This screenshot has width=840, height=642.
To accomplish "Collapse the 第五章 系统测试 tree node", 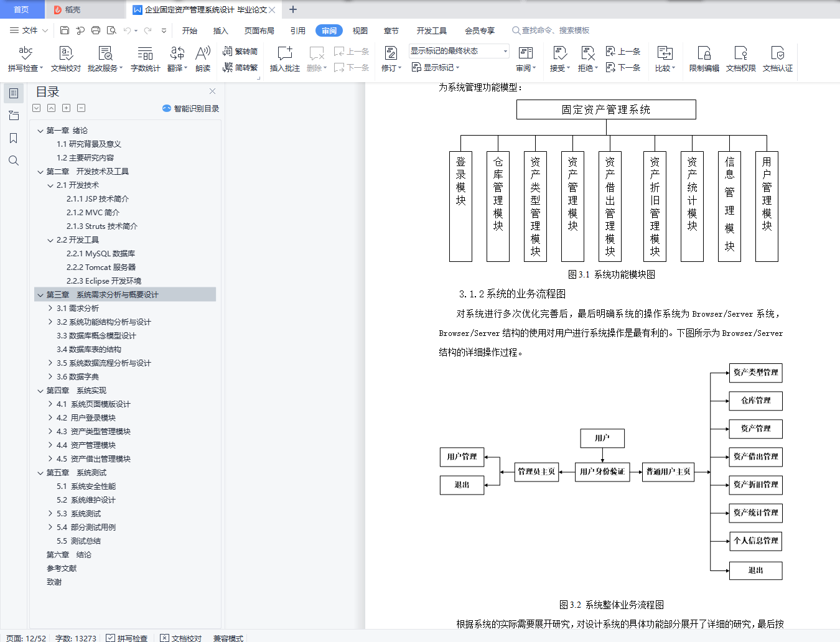I will coord(40,473).
